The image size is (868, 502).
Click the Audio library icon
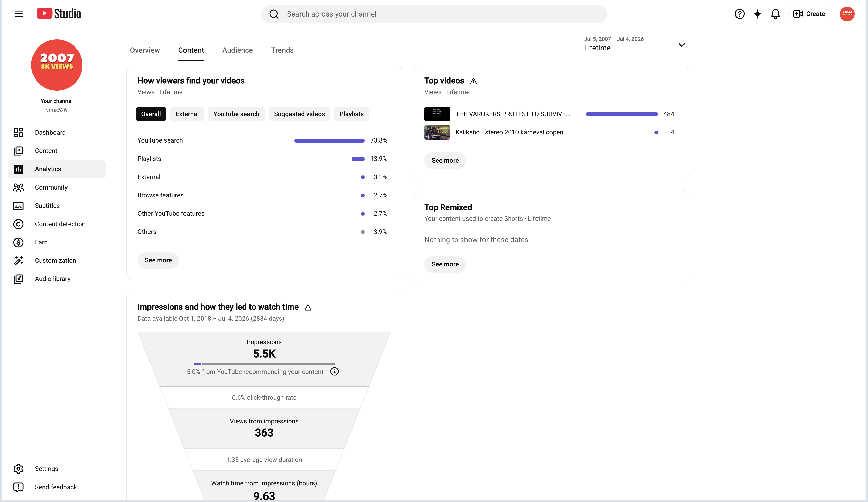pyautogui.click(x=18, y=279)
